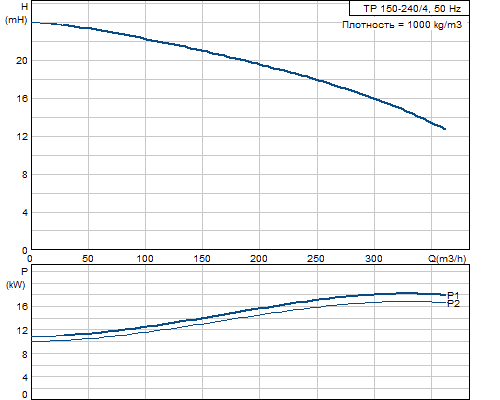Click the 4 tick on the head axis
Screen dimensions: 500x400
(25, 213)
